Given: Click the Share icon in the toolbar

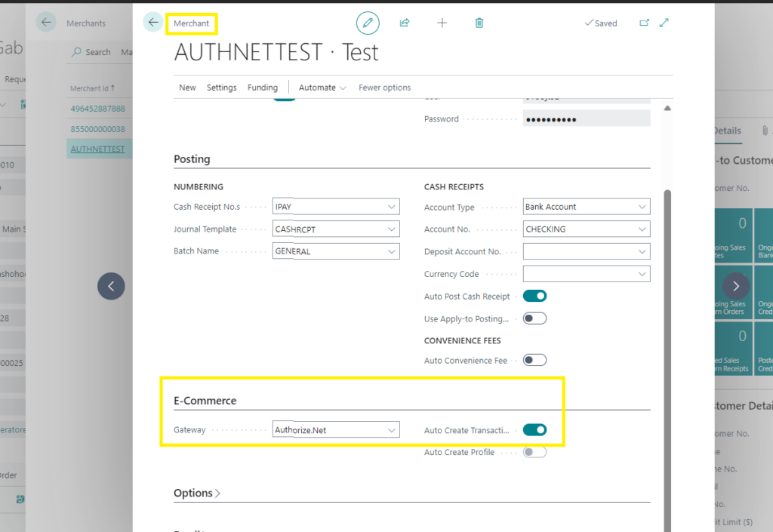Looking at the screenshot, I should [405, 23].
